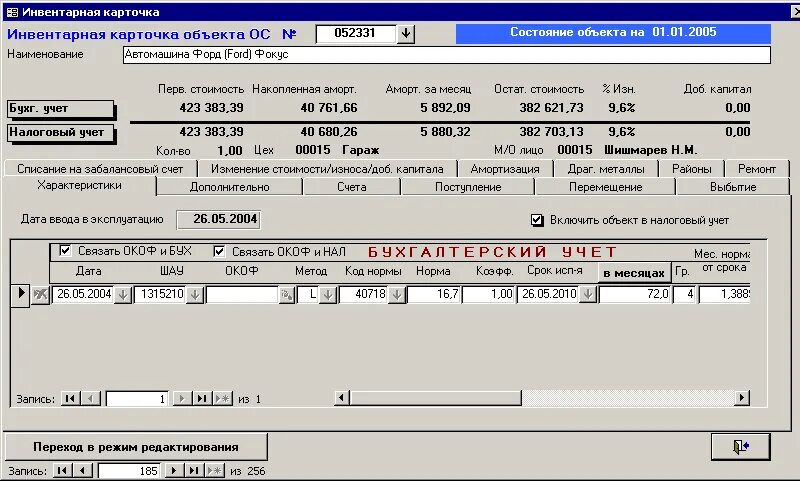Click the months field showing 72,0
This screenshot has width=800, height=481.
(634, 294)
